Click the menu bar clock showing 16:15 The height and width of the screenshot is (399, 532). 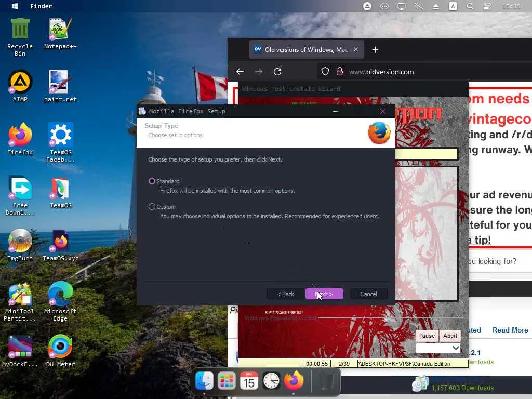tap(511, 6)
